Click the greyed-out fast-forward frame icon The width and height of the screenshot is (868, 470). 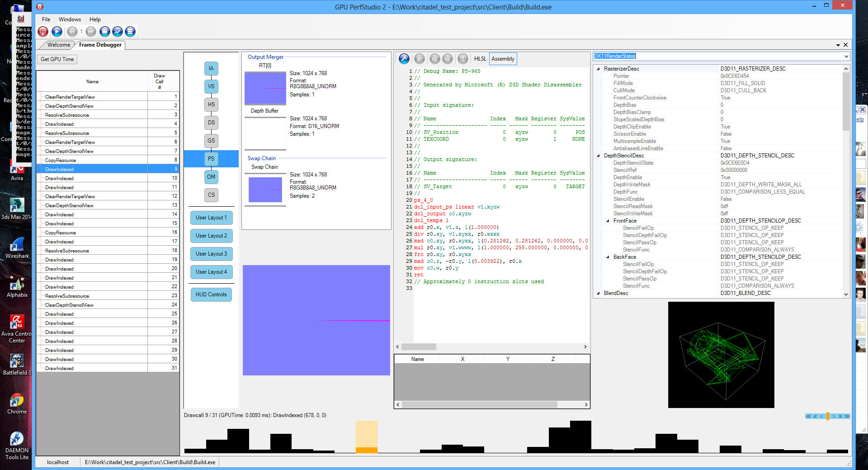[x=91, y=31]
